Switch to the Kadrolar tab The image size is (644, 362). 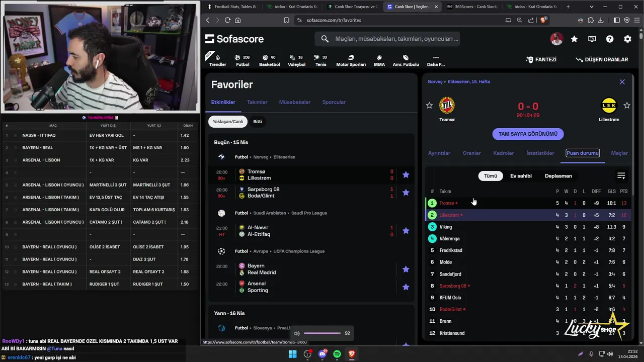(x=504, y=153)
